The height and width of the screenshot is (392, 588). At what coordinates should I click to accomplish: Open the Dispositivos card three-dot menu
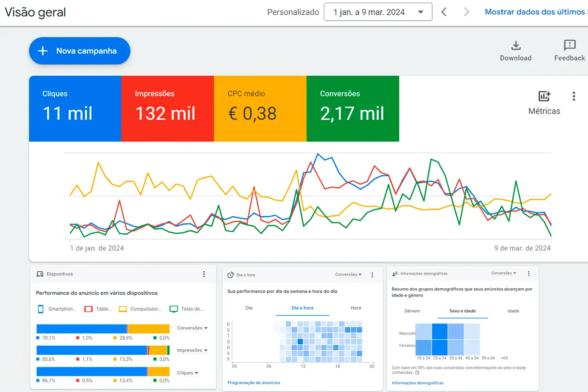pyautogui.click(x=204, y=274)
